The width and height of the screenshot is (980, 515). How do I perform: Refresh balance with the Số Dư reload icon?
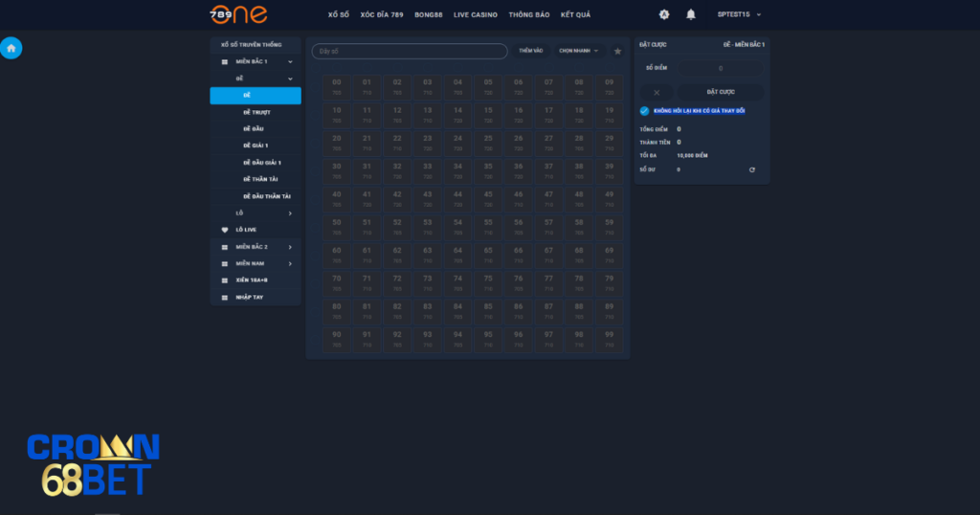click(x=752, y=169)
